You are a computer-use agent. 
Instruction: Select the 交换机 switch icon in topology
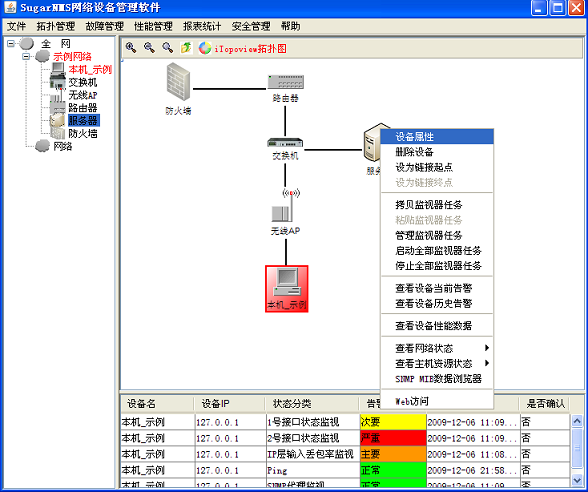285,143
